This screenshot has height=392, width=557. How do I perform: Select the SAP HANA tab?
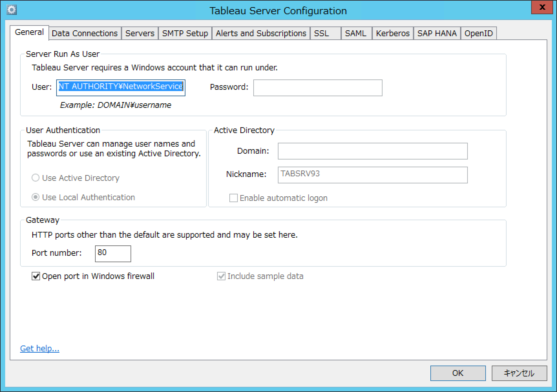(x=437, y=33)
